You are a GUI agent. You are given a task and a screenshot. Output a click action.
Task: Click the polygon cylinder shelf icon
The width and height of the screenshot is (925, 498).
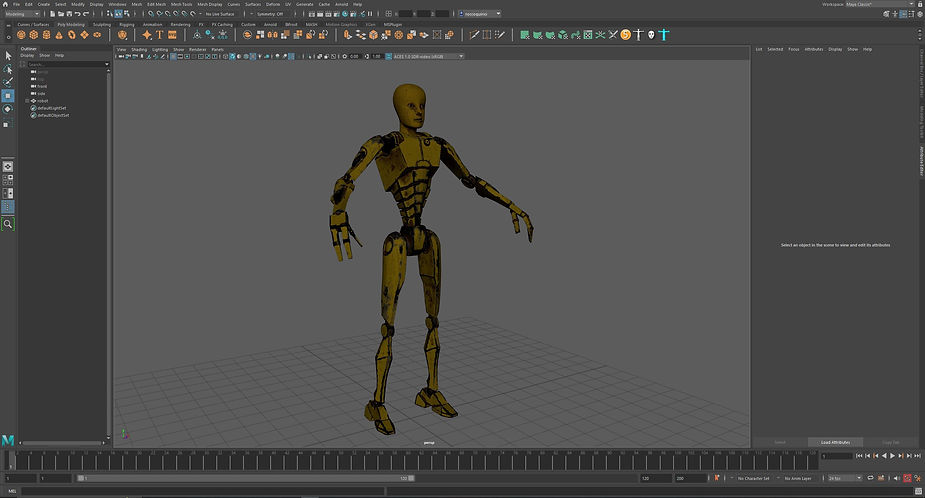(47, 35)
